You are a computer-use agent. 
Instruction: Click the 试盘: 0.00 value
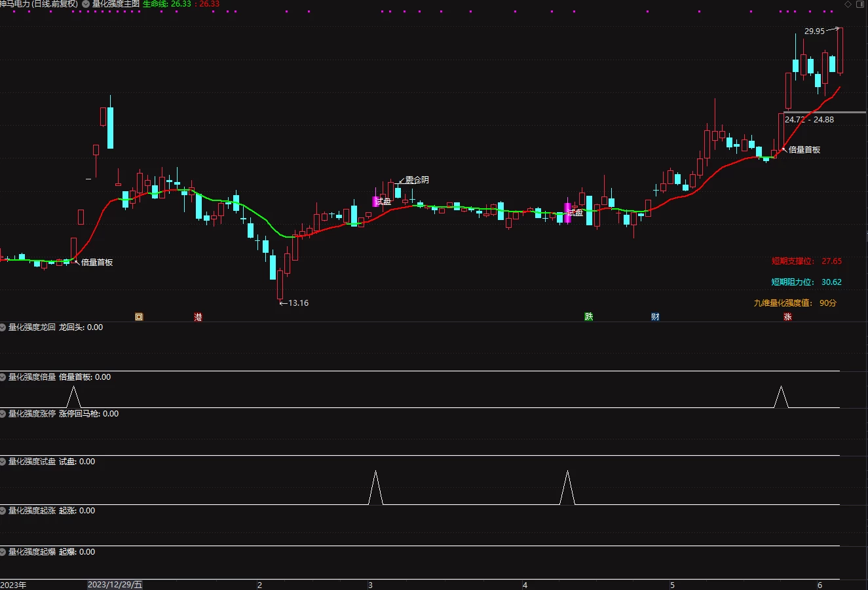(x=77, y=462)
